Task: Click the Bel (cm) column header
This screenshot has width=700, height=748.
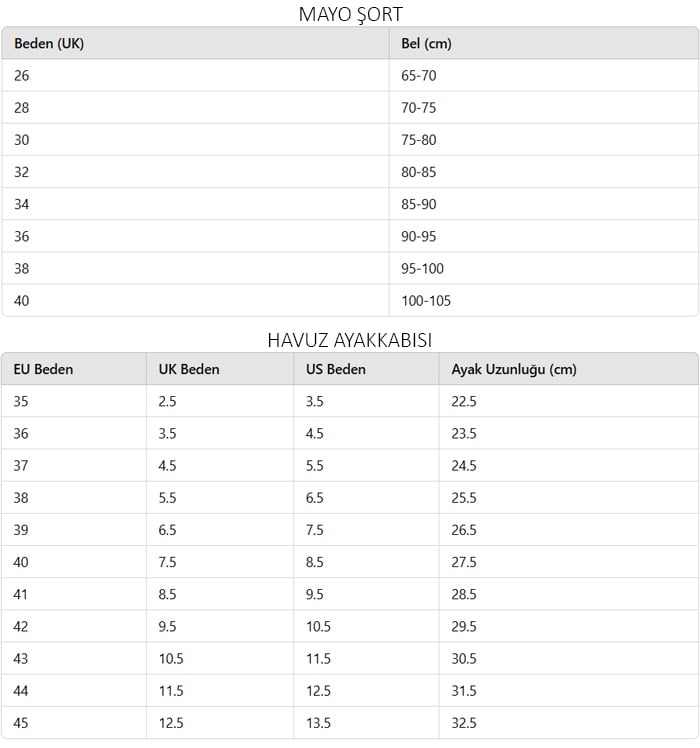Action: (x=426, y=44)
